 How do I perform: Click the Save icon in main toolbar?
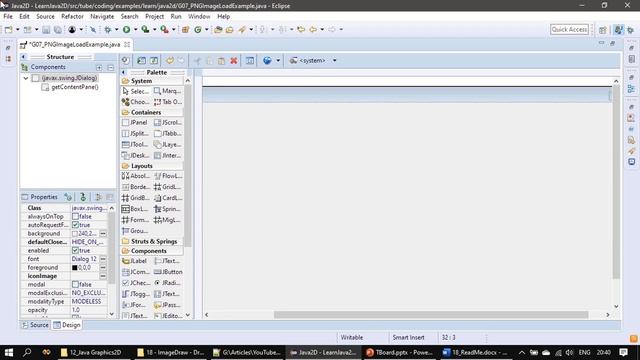click(x=46, y=29)
